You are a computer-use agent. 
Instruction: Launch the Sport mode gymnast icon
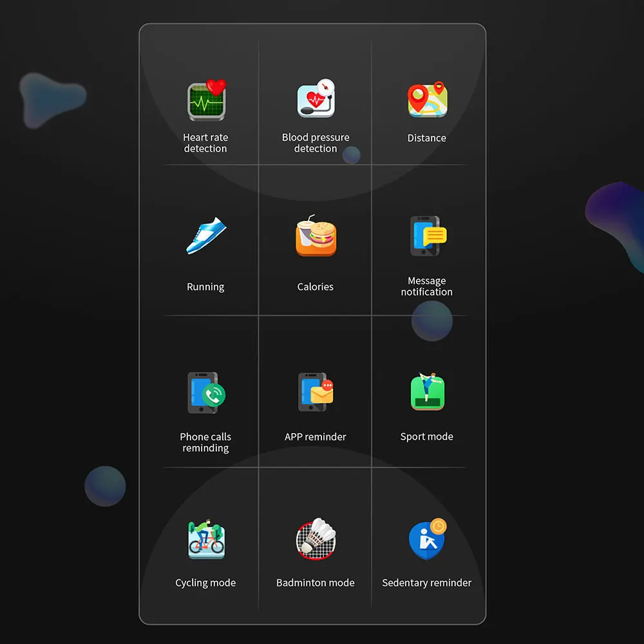tap(427, 392)
